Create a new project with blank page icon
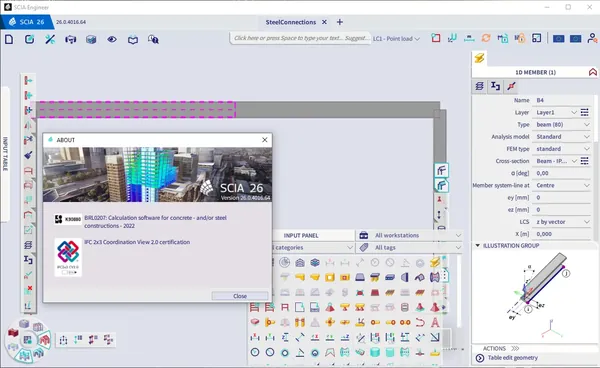600x368 pixels. (9, 39)
